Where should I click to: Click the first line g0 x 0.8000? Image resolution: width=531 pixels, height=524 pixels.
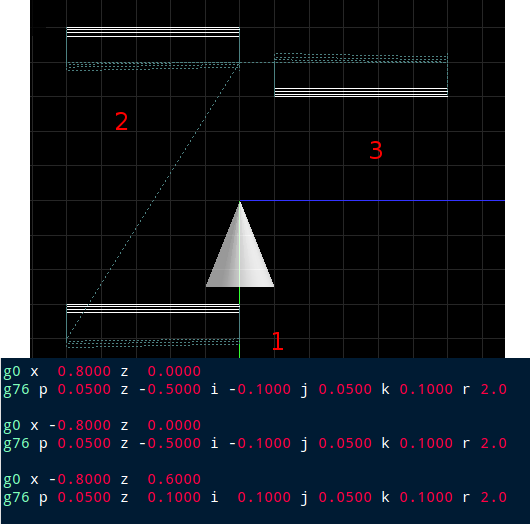pos(102,371)
